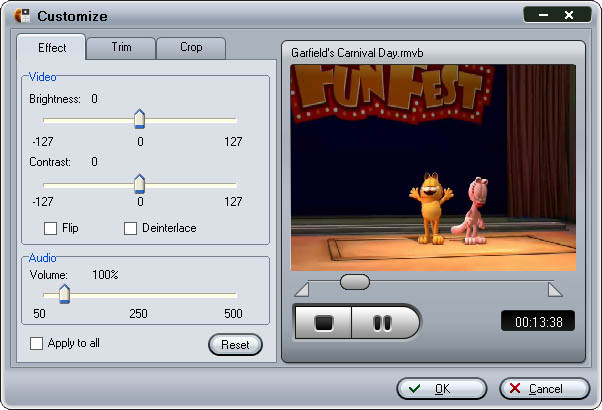
Task: Confirm with the OK button
Action: tap(442, 389)
